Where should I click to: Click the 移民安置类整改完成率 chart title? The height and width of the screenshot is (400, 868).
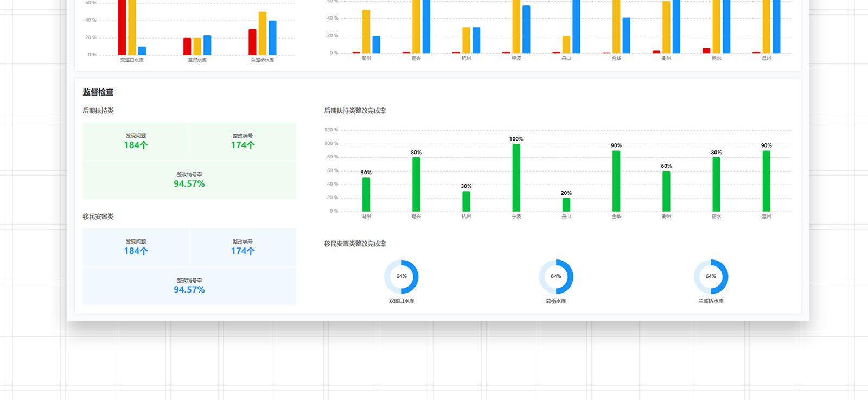point(355,244)
